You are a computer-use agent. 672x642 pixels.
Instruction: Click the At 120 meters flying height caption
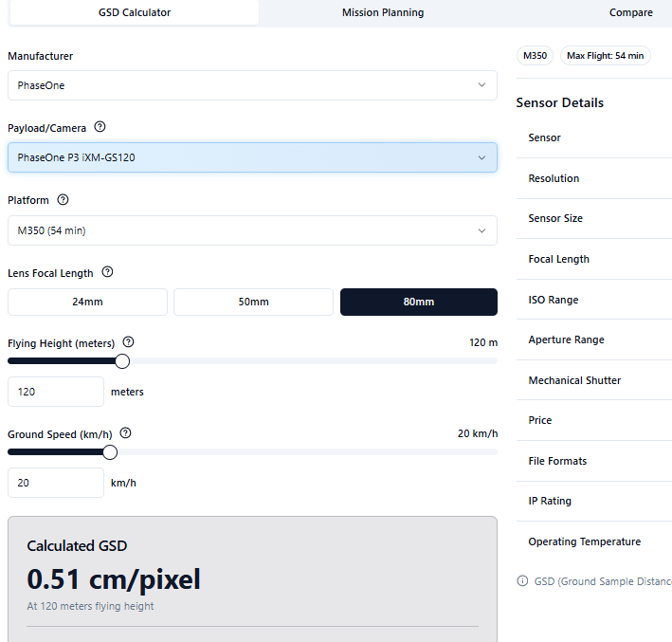(x=90, y=606)
